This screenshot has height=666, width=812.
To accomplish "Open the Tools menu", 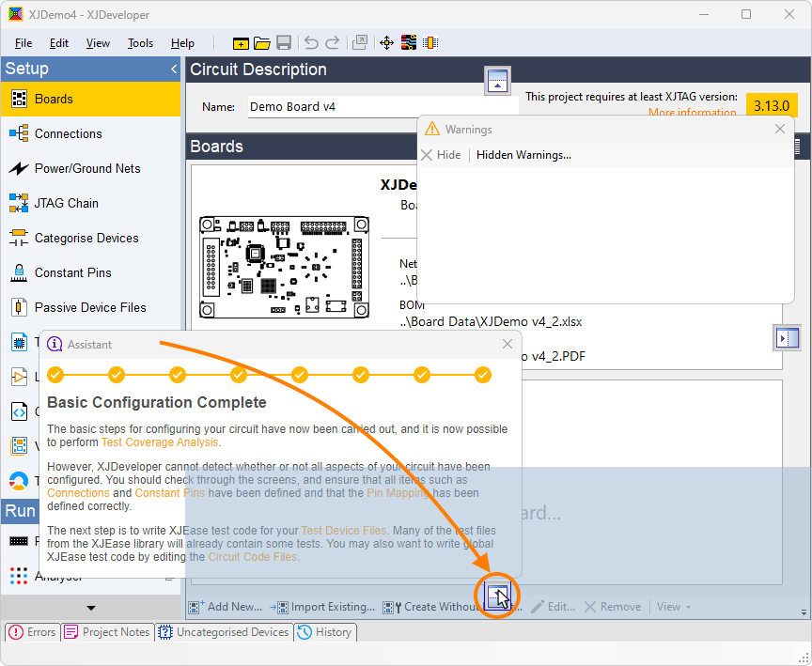I will [x=140, y=43].
